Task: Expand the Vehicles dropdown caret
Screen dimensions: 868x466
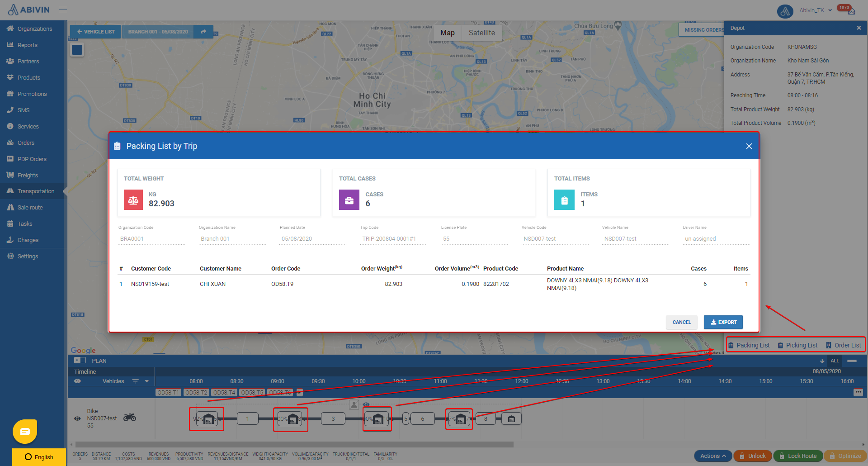Action: click(x=146, y=381)
